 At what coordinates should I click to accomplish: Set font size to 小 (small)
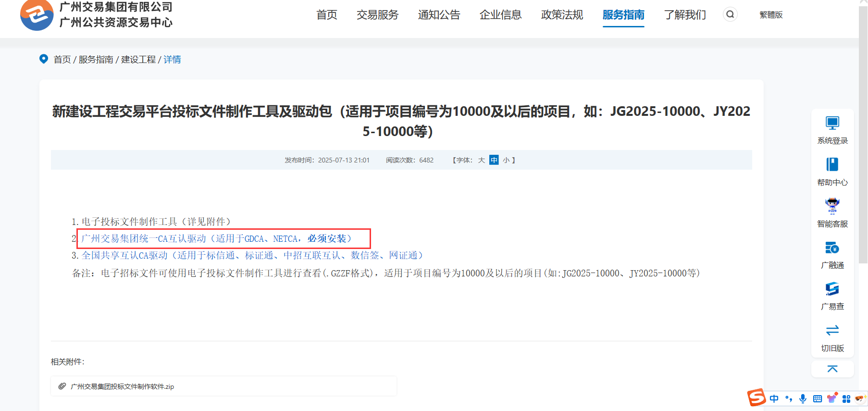[x=506, y=160]
